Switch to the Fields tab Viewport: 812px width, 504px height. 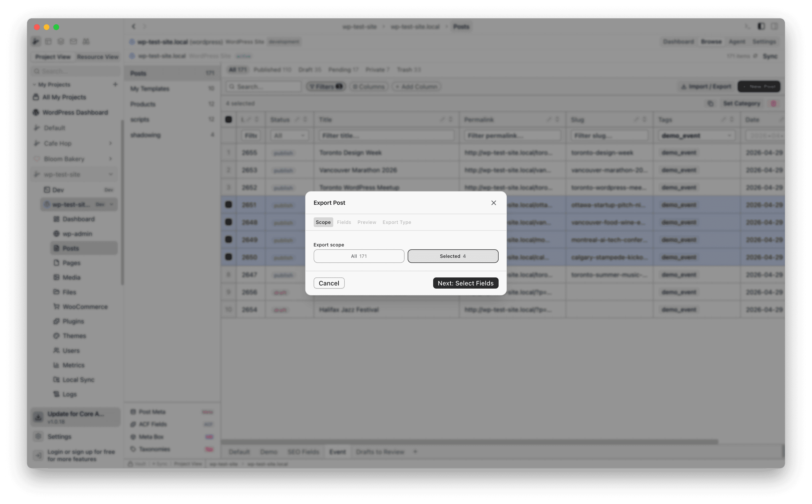[x=344, y=222]
